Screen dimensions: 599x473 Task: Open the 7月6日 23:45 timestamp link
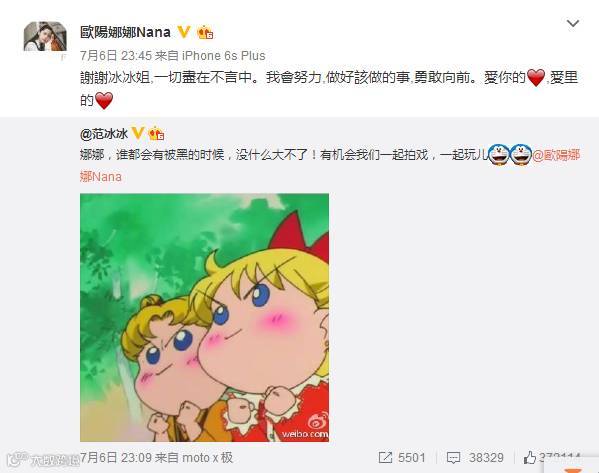click(x=116, y=56)
